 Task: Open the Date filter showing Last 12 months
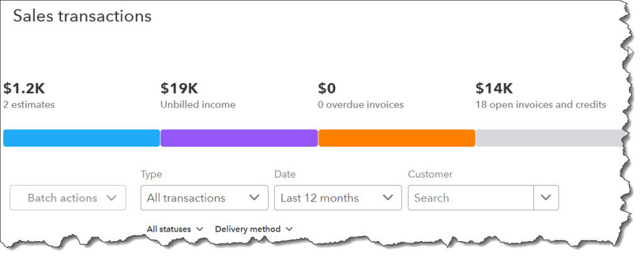point(338,198)
